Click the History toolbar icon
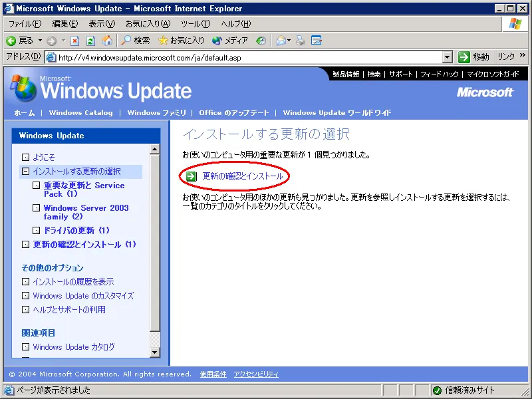The height and width of the screenshot is (399, 532). tap(261, 41)
